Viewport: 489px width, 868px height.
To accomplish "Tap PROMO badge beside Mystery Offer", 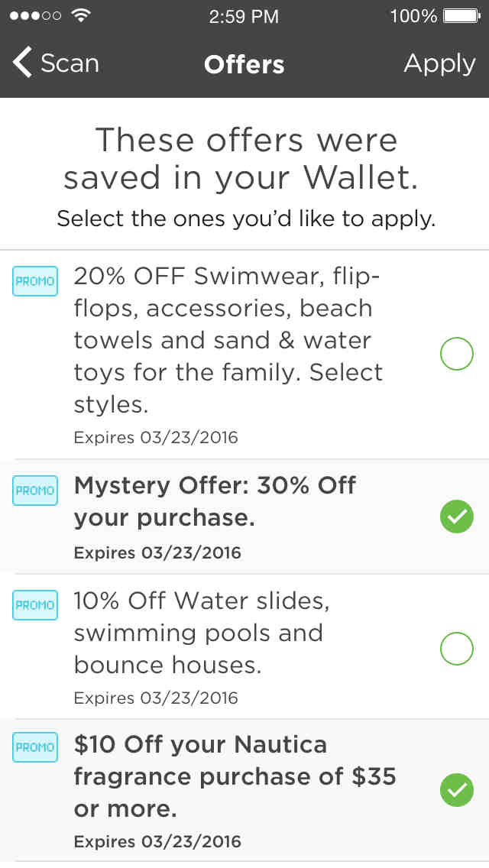I will point(35,490).
